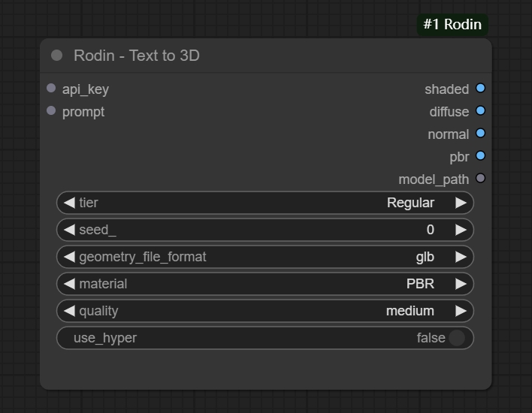
Task: Click the Rodin - Text to 3D title
Action: [x=137, y=56]
